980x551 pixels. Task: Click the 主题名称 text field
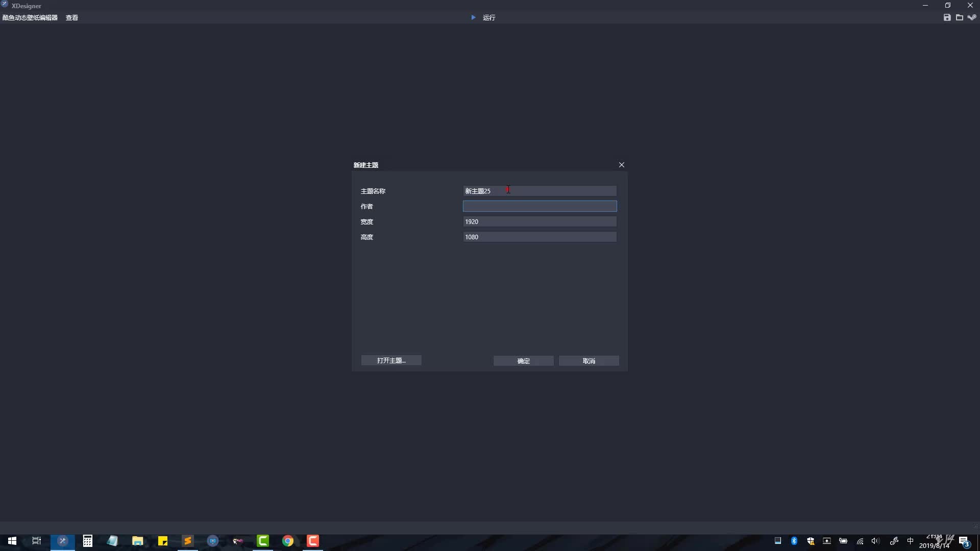point(540,191)
